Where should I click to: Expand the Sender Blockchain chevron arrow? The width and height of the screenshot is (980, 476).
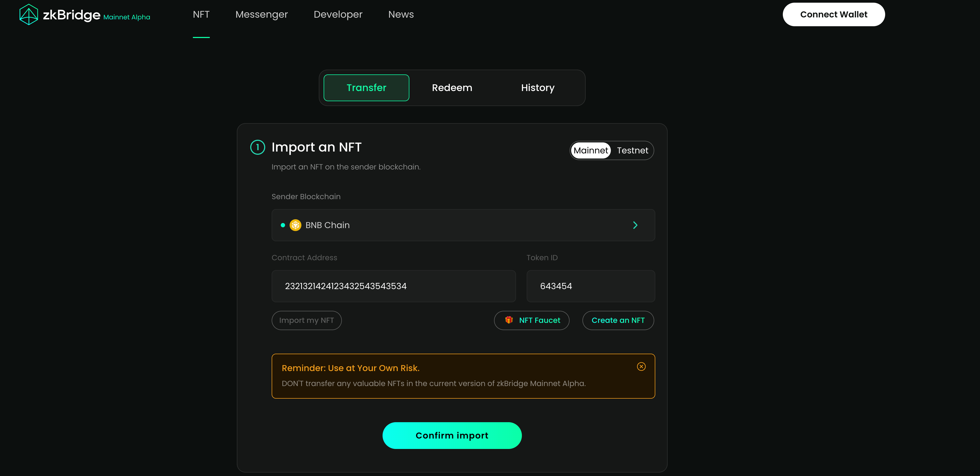click(x=635, y=225)
